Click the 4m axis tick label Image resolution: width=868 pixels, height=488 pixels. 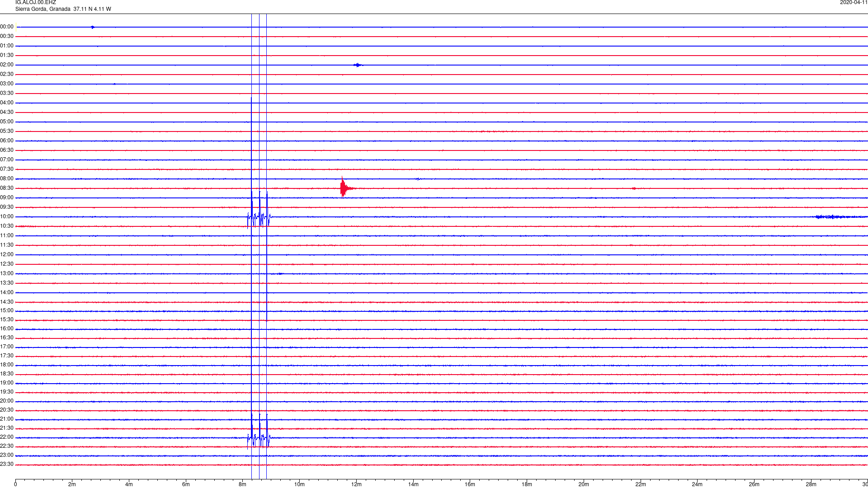pyautogui.click(x=129, y=484)
